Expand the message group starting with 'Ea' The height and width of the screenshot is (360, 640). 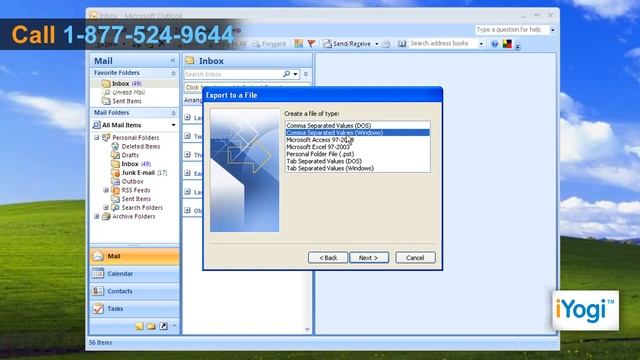point(187,173)
